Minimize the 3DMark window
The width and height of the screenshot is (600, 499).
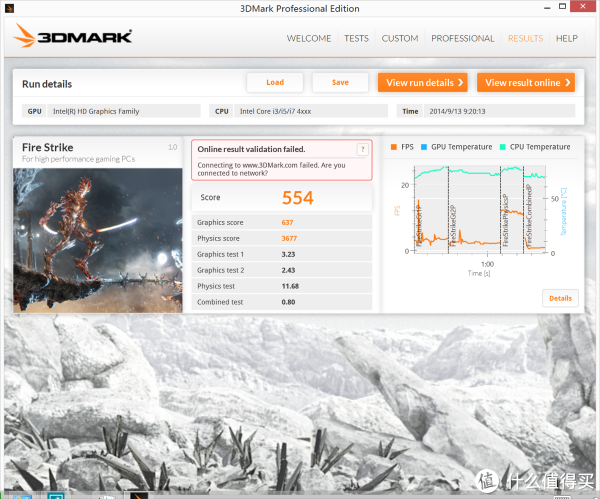point(547,7)
